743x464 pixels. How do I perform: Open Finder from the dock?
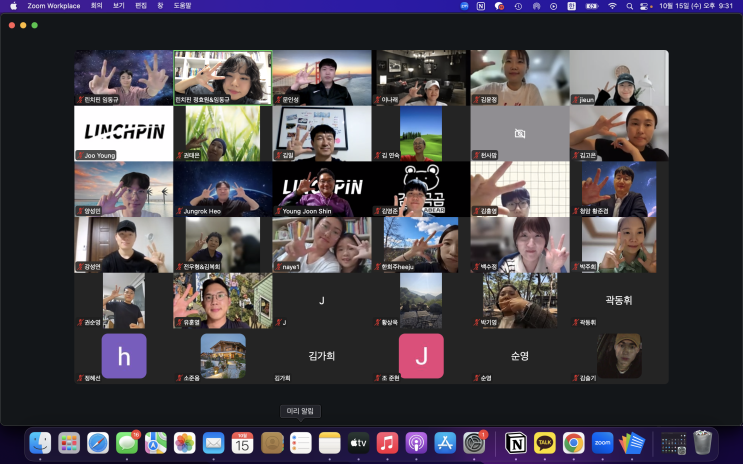[x=40, y=442]
